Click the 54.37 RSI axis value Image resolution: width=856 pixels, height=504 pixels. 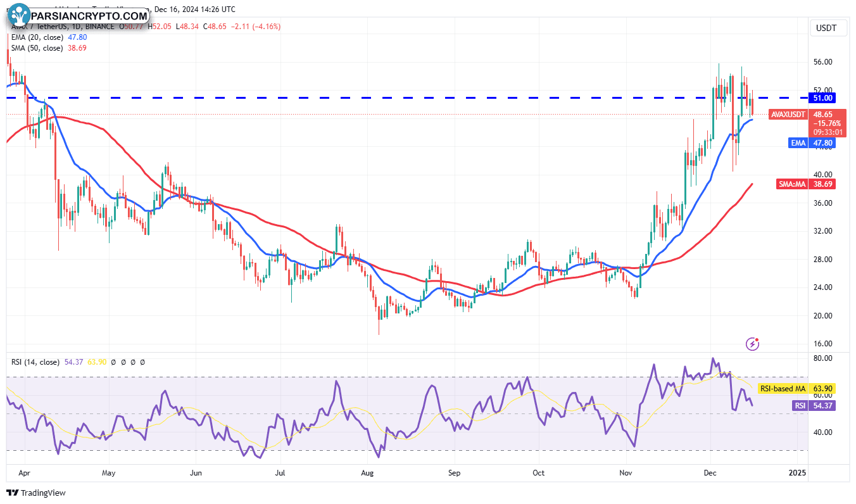(824, 405)
